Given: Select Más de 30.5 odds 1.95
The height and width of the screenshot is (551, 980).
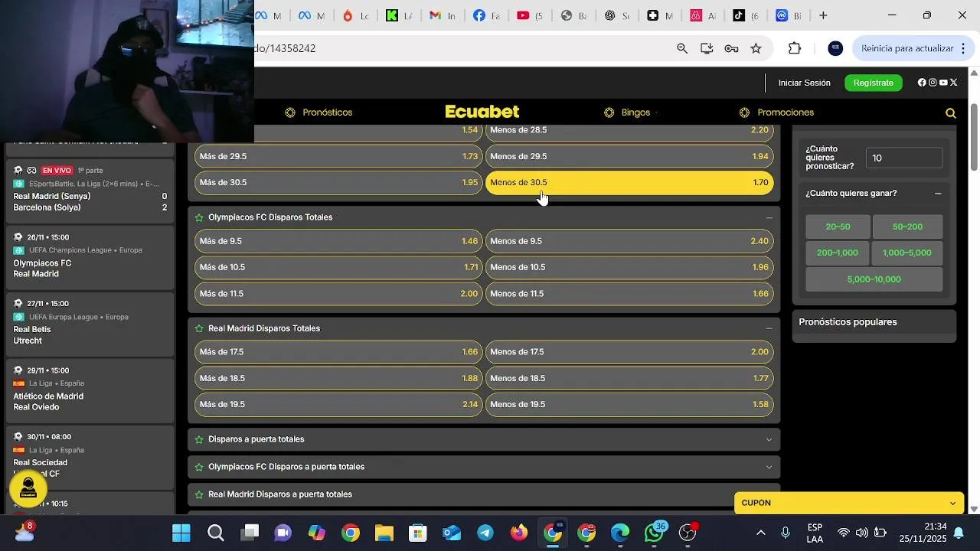Looking at the screenshot, I should (x=338, y=183).
